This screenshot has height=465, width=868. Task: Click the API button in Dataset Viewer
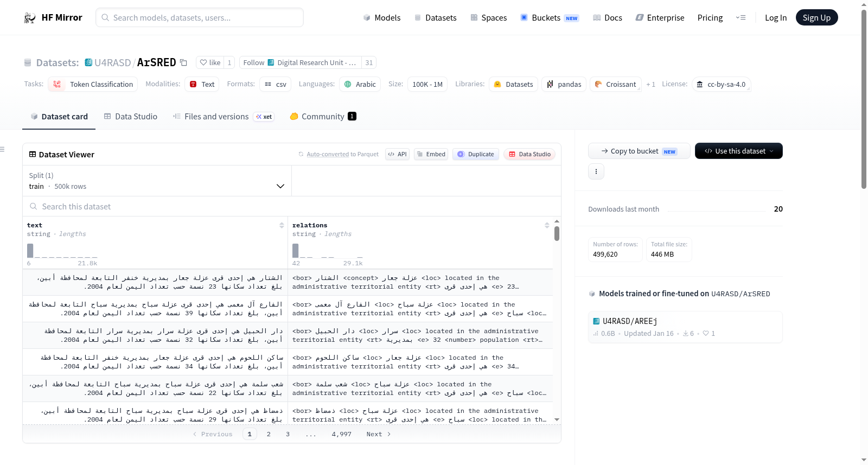pos(397,154)
